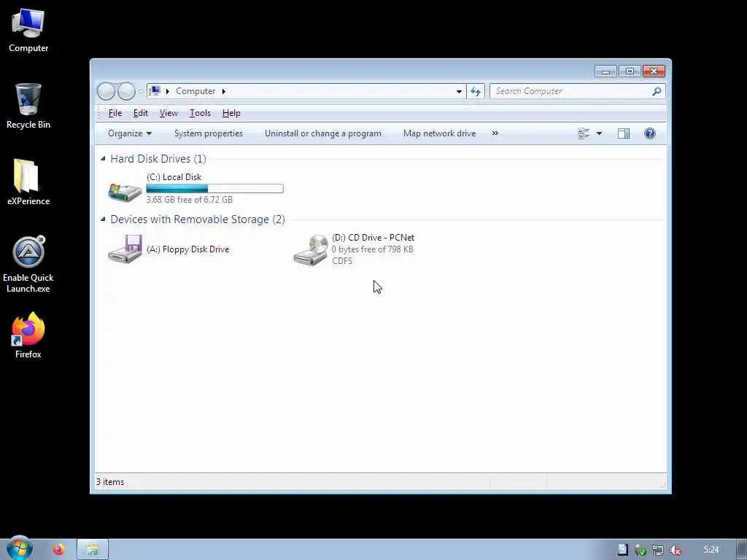Open the Recycle Bin icon
Image resolution: width=747 pixels, height=560 pixels.
[x=28, y=106]
